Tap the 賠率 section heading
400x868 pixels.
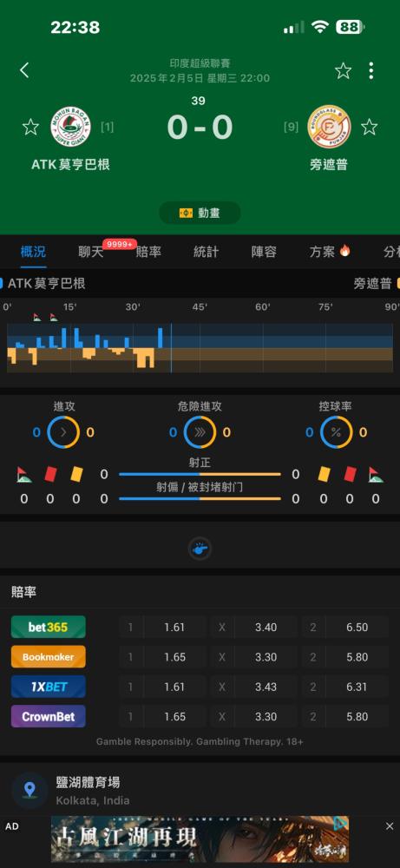tap(23, 592)
